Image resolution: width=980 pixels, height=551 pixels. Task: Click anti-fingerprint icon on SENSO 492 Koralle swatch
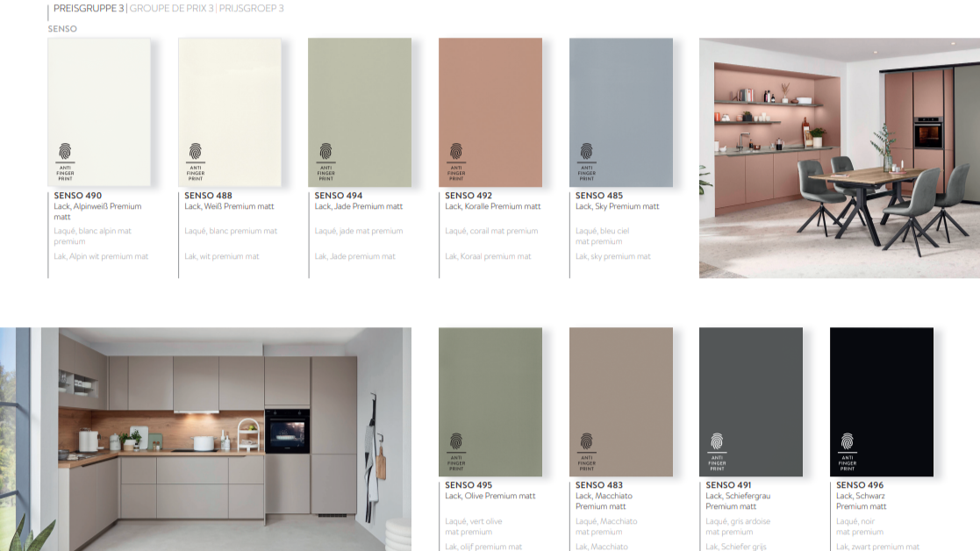[x=456, y=161]
